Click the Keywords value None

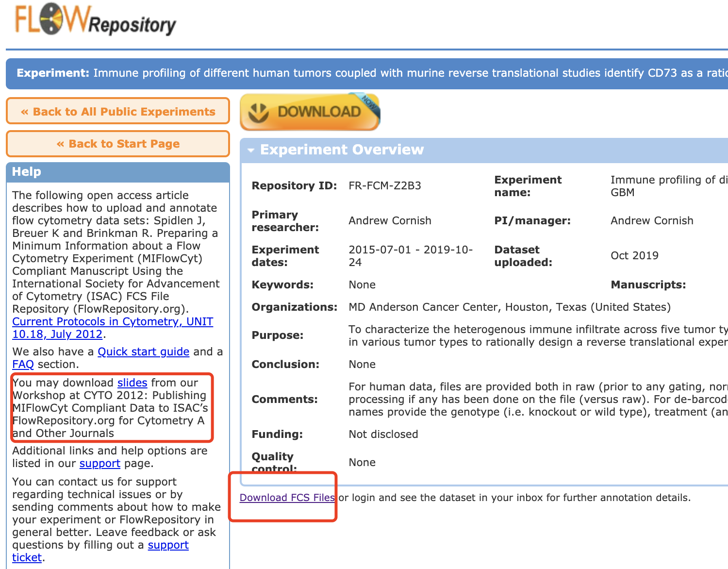coord(362,284)
